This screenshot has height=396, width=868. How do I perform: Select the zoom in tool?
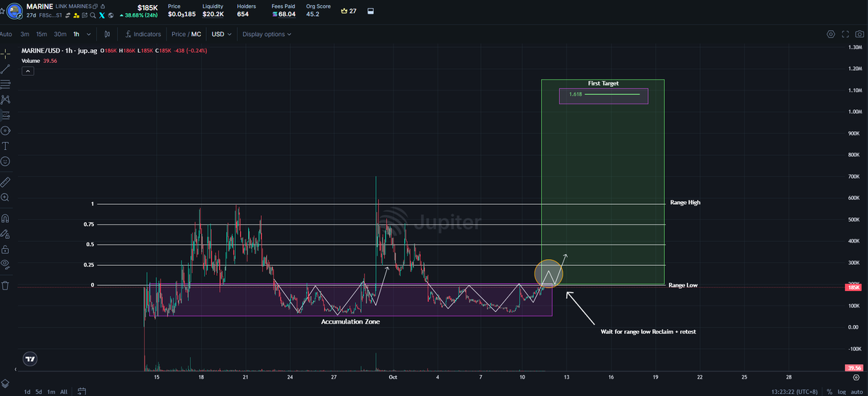(x=6, y=197)
